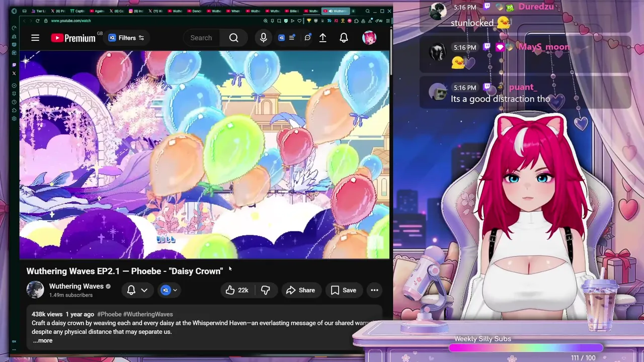This screenshot has height=362, width=644.
Task: Click the Weekly Silly Subs progress bar
Action: coord(526,347)
